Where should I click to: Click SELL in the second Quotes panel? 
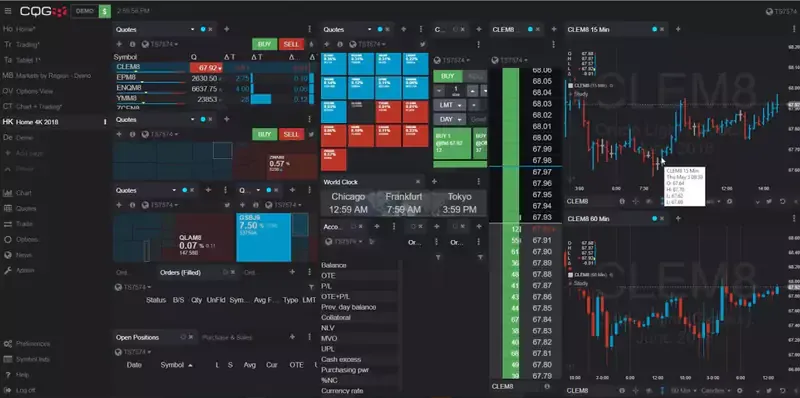291,134
